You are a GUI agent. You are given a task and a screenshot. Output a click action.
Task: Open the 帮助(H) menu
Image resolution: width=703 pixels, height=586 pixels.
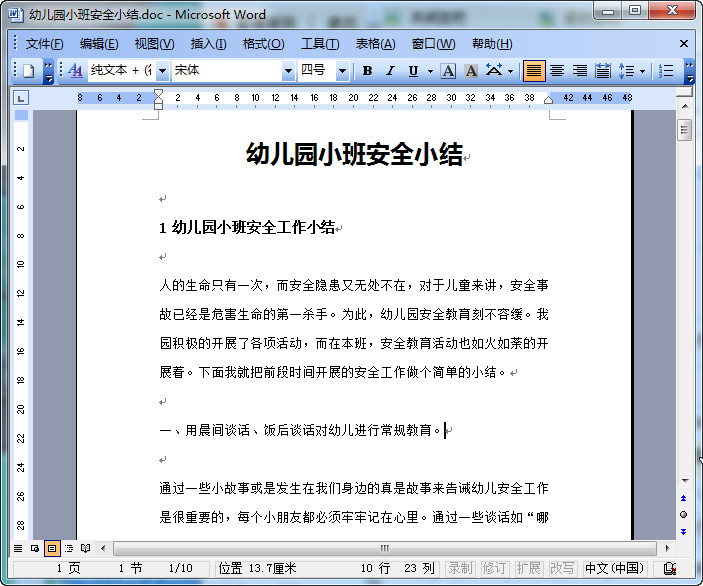tap(492, 44)
